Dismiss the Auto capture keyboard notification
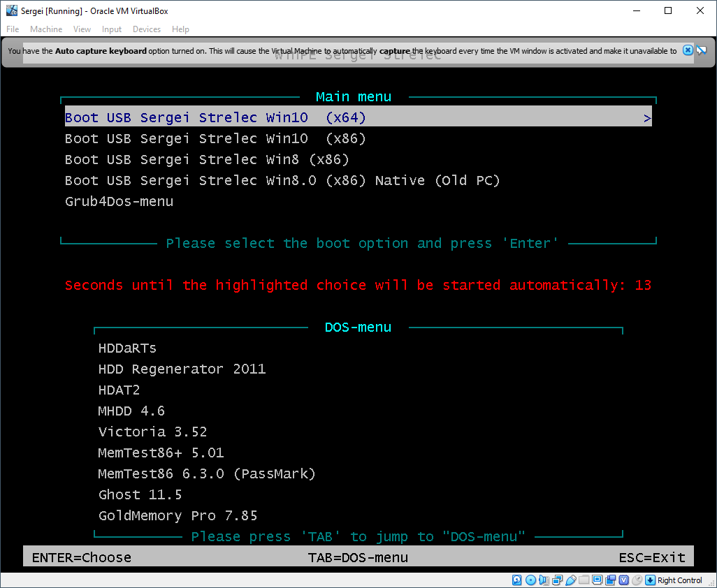Image resolution: width=717 pixels, height=588 pixels. pos(688,50)
